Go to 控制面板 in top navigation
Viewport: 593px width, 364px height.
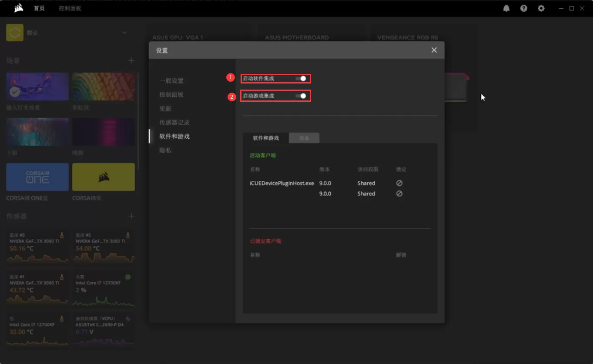point(70,8)
